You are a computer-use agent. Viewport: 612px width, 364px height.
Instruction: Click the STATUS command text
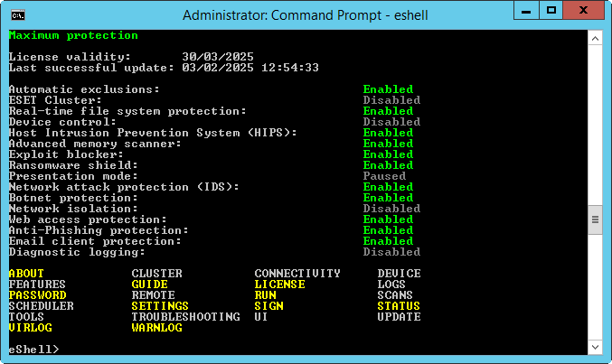[399, 306]
